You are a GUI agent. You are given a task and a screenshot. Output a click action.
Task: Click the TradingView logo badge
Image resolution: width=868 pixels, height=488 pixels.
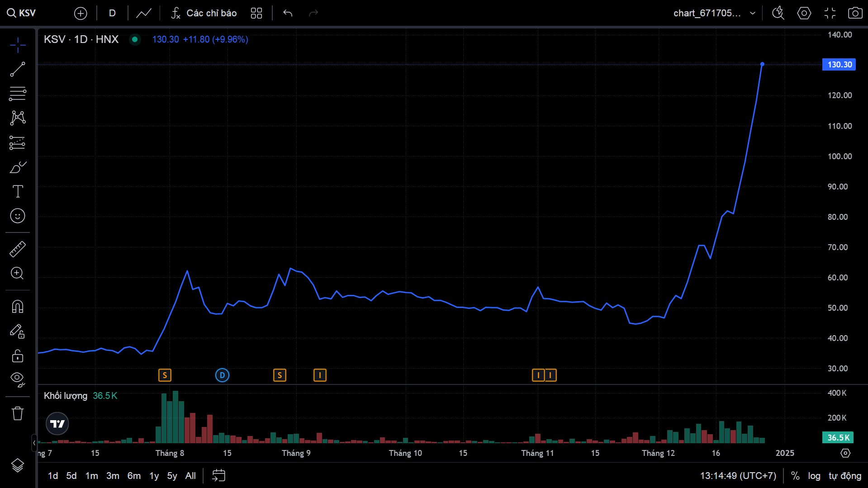(x=57, y=424)
